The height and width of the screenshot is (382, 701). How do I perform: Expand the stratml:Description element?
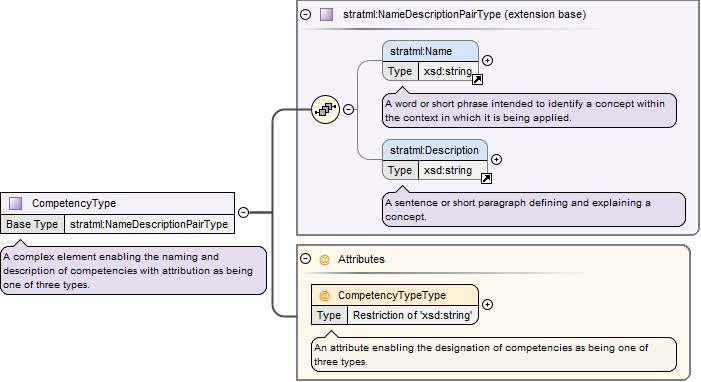click(496, 160)
